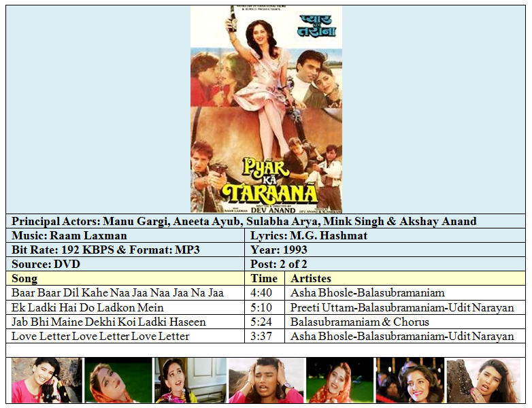The width and height of the screenshot is (532, 408).
Task: Click artistes 'Balasubramaniam & Chorus' cell
Action: click(405, 322)
